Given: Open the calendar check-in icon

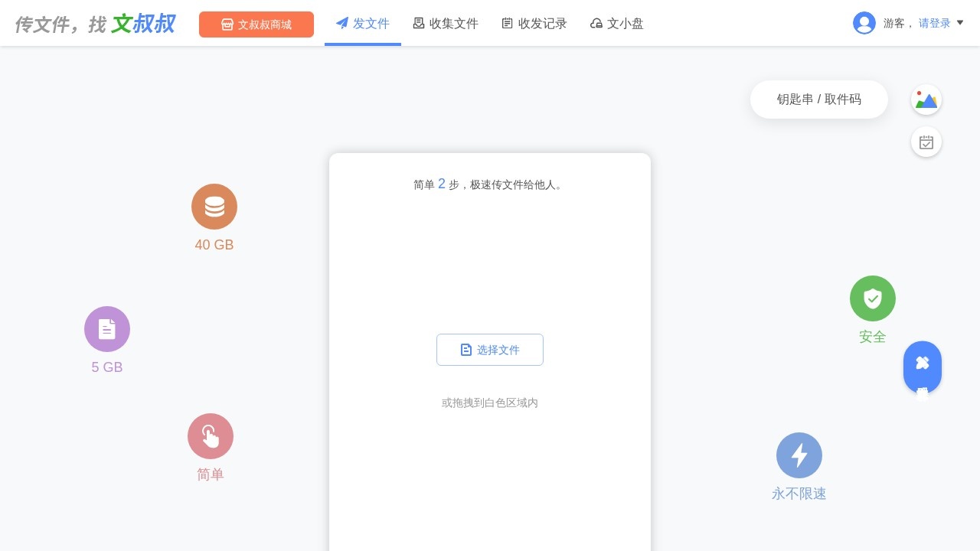Looking at the screenshot, I should pyautogui.click(x=926, y=142).
